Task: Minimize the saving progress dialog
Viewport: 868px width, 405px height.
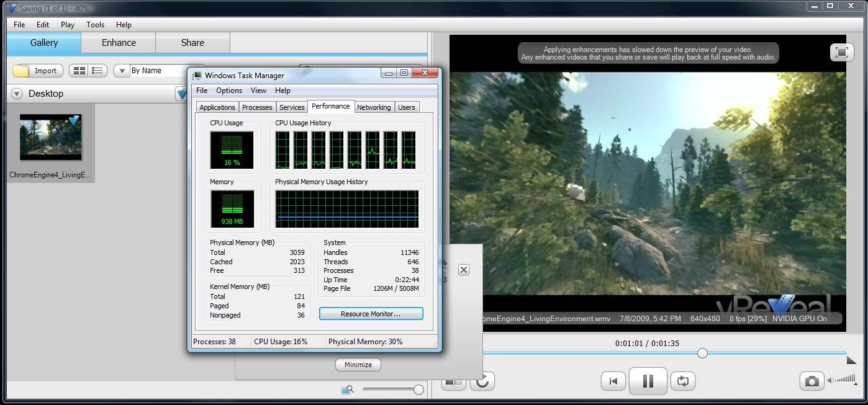Action: (358, 365)
